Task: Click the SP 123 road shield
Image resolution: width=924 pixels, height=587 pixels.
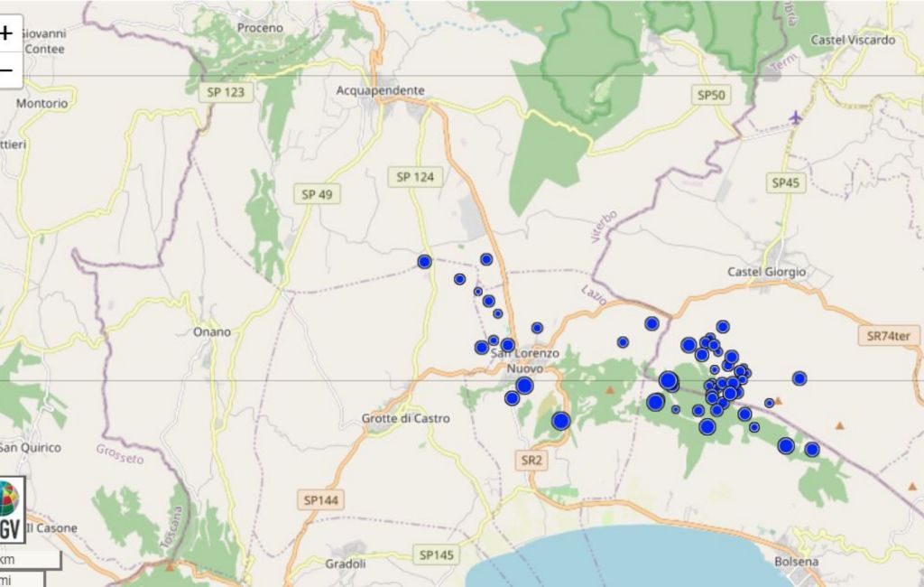Action: pyautogui.click(x=226, y=92)
